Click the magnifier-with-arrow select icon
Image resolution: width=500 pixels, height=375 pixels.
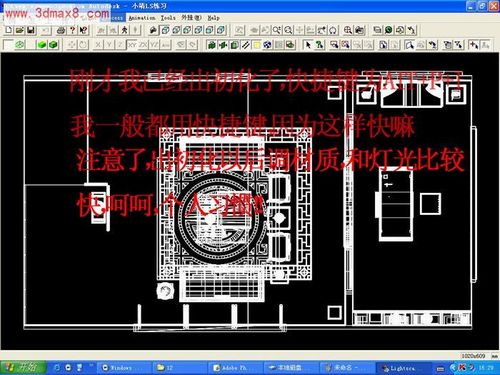(409, 45)
